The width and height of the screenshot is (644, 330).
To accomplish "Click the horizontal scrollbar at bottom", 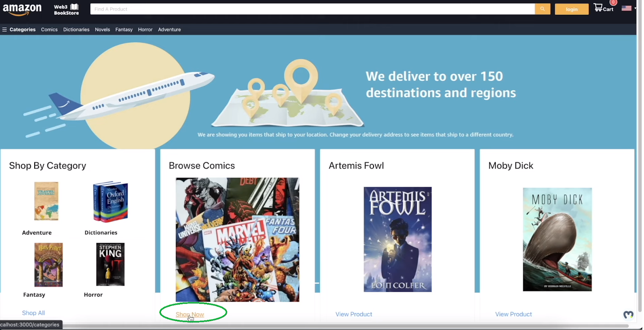I will pos(346,326).
